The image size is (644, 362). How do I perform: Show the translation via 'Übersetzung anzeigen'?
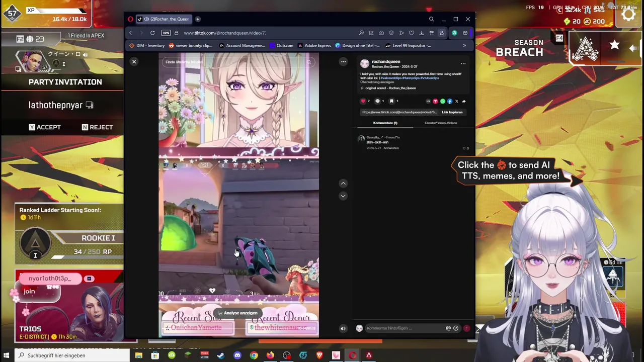[377, 82]
